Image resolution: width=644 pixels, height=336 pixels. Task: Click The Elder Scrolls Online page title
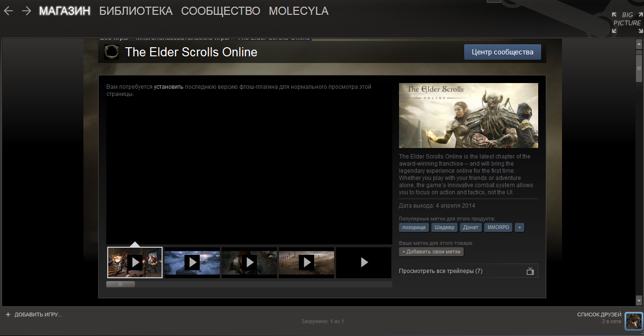[x=191, y=52]
